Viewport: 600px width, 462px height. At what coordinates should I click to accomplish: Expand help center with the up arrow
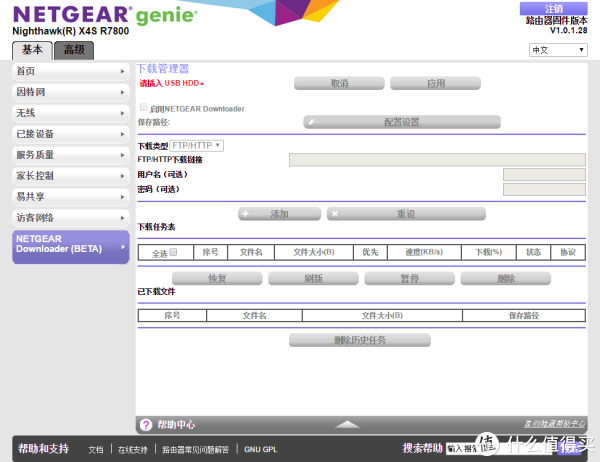click(x=347, y=424)
